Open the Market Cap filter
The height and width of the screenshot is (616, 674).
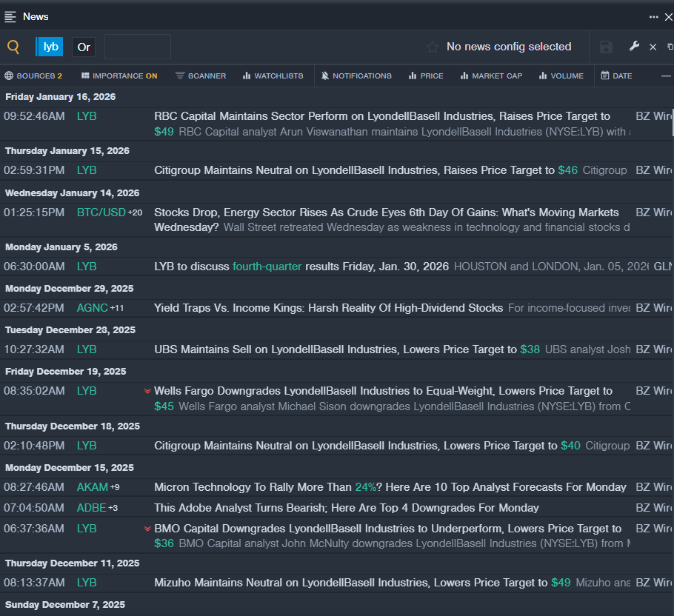coord(490,76)
